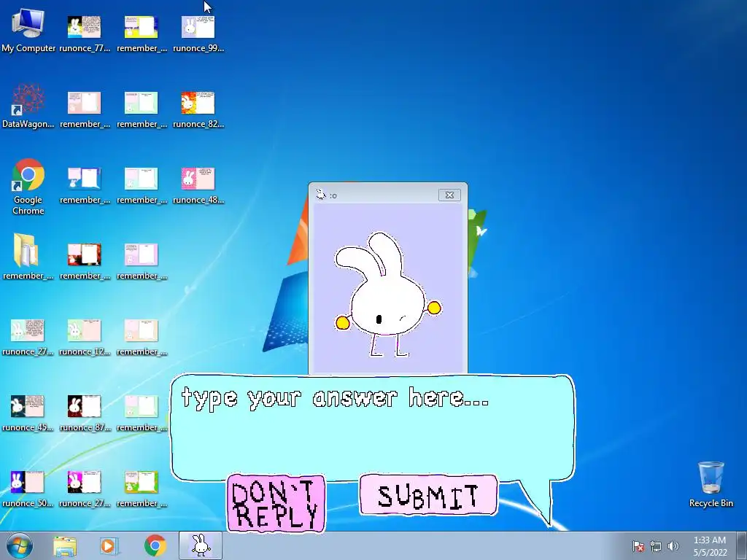Launch the Google Chrome desktop shortcut
747x560 pixels.
28,187
